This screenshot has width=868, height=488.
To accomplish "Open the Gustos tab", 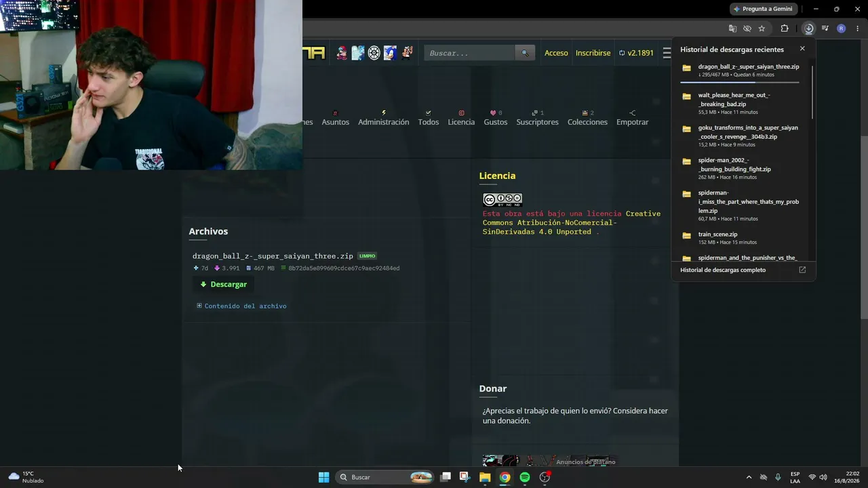I will (496, 118).
